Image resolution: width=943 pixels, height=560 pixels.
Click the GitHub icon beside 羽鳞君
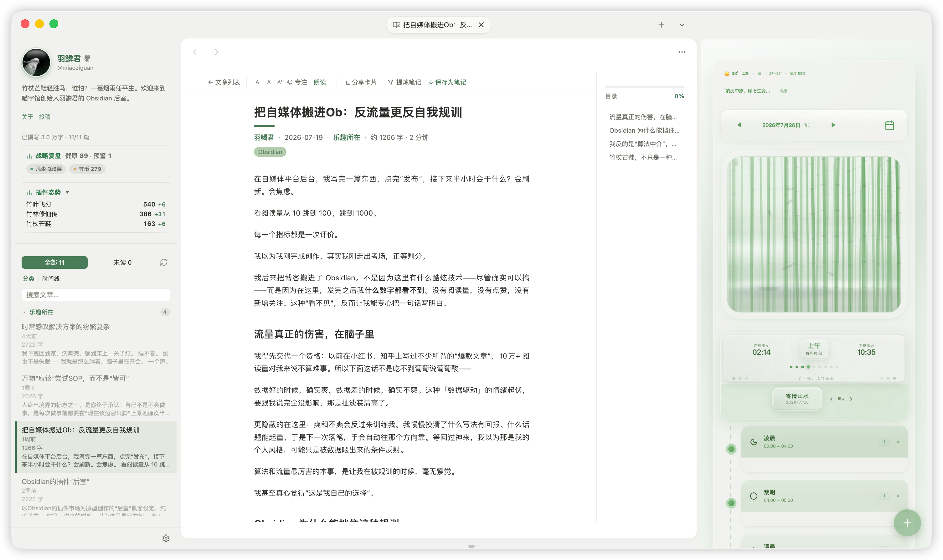87,58
